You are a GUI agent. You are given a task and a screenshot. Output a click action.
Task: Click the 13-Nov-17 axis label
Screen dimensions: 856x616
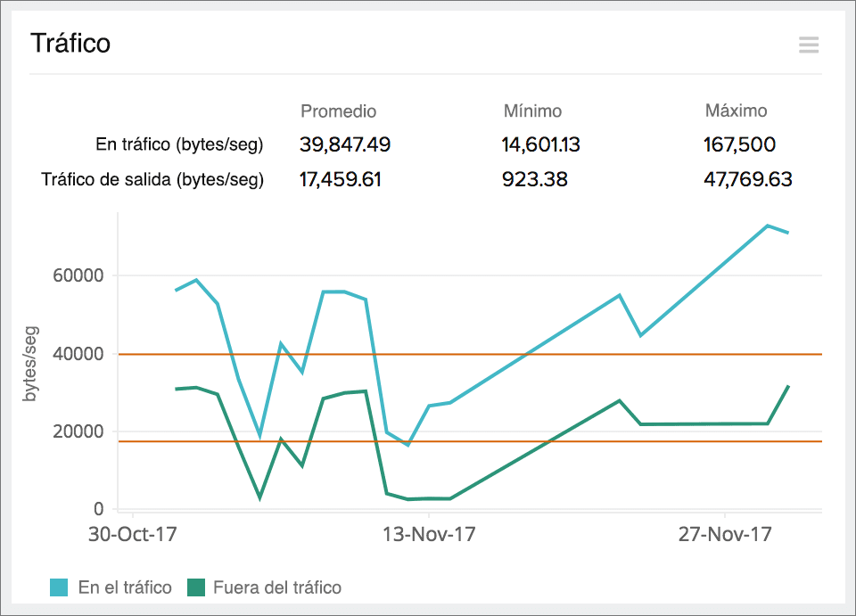(x=428, y=535)
